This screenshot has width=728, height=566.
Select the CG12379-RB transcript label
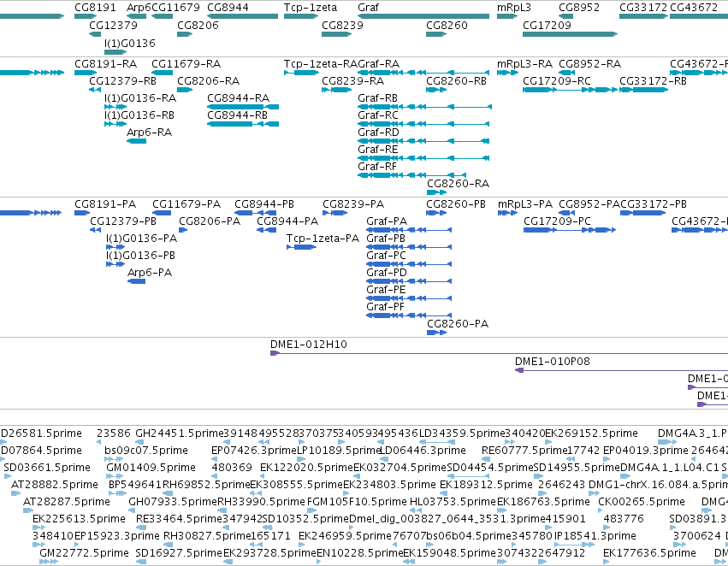tap(122, 80)
